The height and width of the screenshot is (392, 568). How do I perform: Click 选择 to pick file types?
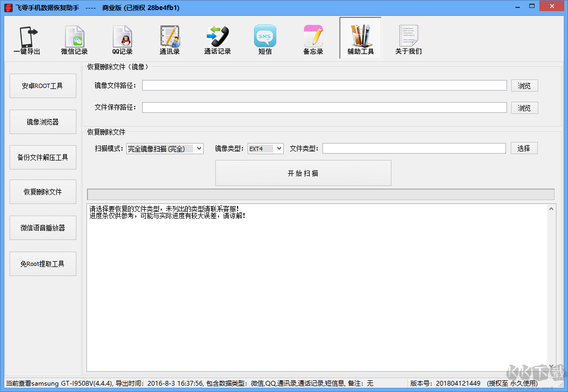point(524,148)
